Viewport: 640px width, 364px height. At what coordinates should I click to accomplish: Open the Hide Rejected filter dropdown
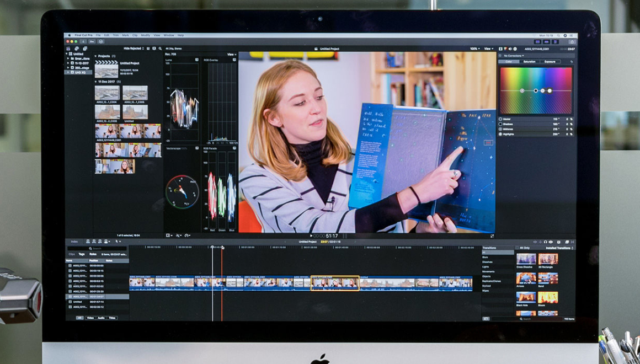134,49
